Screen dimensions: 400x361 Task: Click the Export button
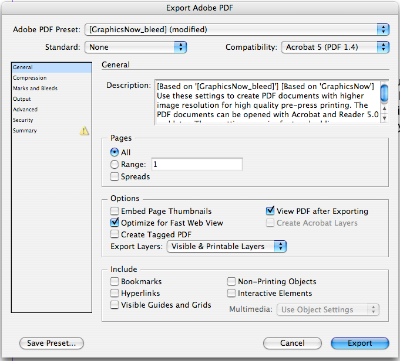click(360, 343)
